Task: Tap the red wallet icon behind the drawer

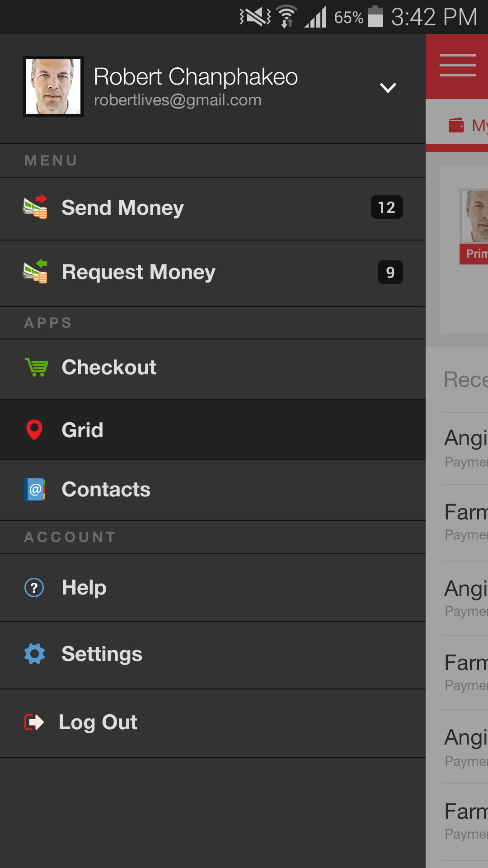Action: pos(456,125)
